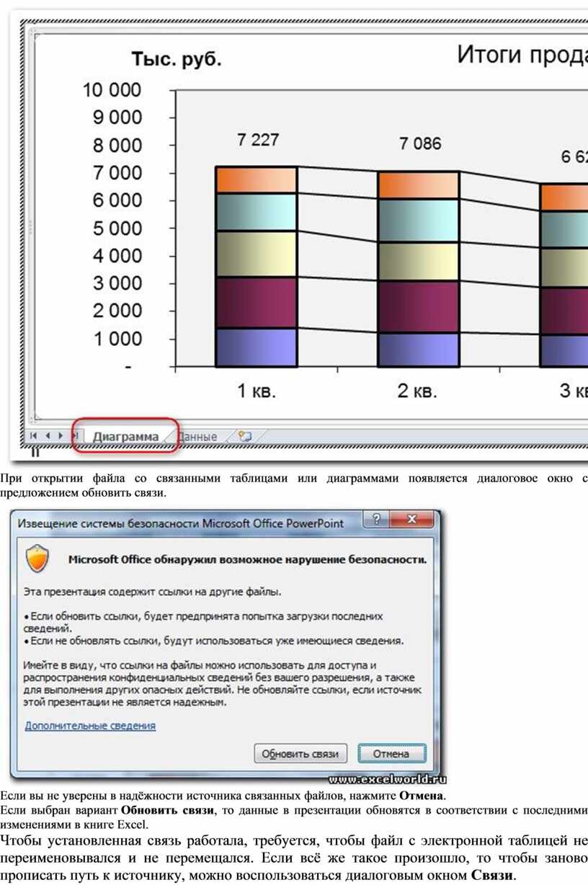The image size is (588, 885).
Task: Click the dialog title Извещение системы безопасности
Action: (180, 523)
